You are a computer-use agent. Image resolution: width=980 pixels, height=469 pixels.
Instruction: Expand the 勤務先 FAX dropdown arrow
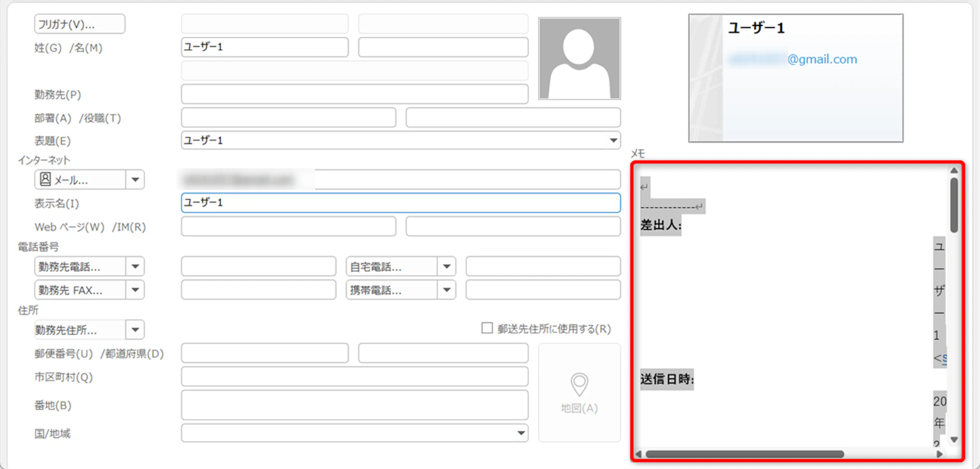point(135,290)
